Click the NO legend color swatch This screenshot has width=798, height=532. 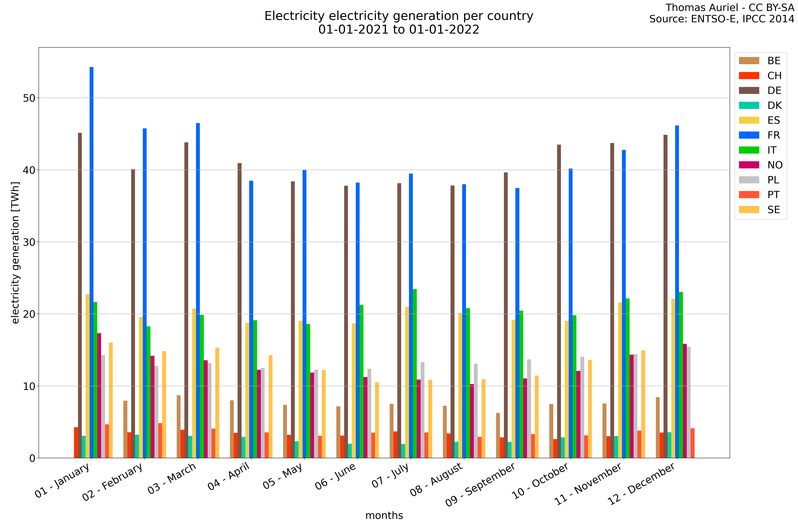[749, 165]
